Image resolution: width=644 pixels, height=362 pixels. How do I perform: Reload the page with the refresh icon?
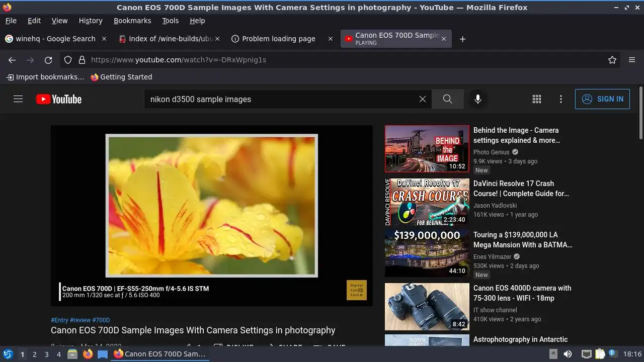48,60
